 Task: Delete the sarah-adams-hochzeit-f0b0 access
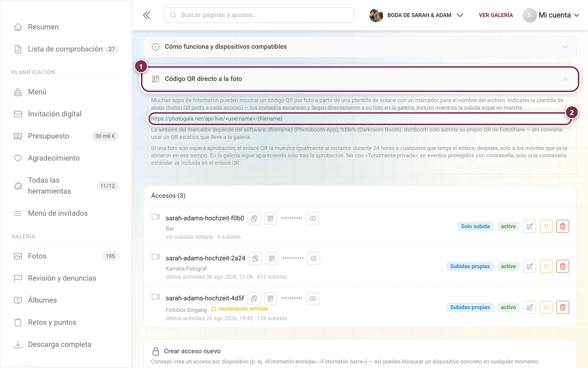563,226
